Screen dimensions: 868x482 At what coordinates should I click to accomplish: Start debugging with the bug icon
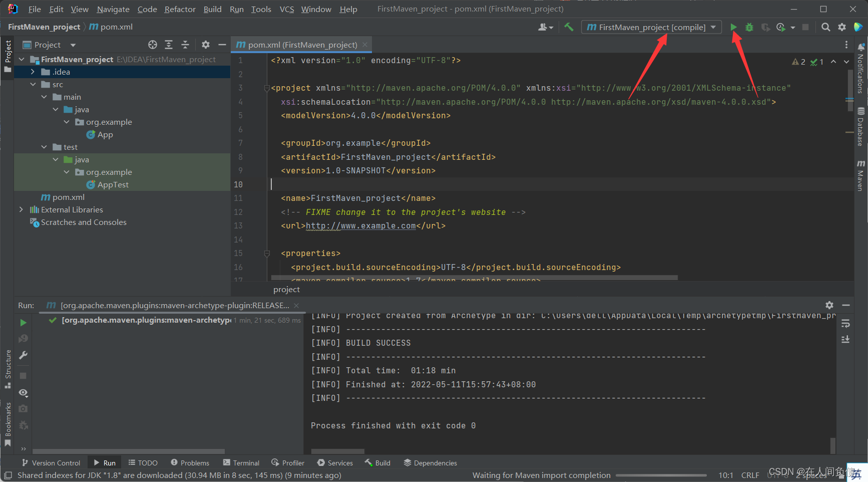(749, 27)
